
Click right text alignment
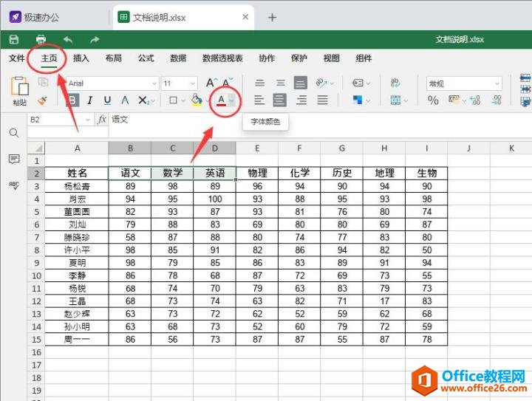pos(301,100)
